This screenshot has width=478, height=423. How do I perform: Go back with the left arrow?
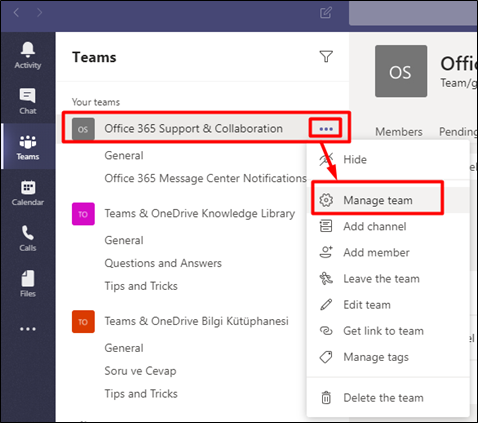[16, 13]
